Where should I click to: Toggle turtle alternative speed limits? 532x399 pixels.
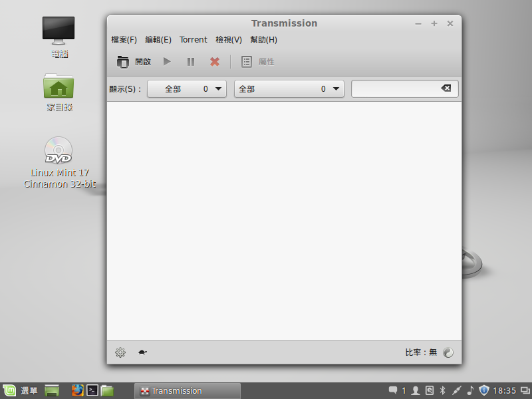click(x=142, y=352)
